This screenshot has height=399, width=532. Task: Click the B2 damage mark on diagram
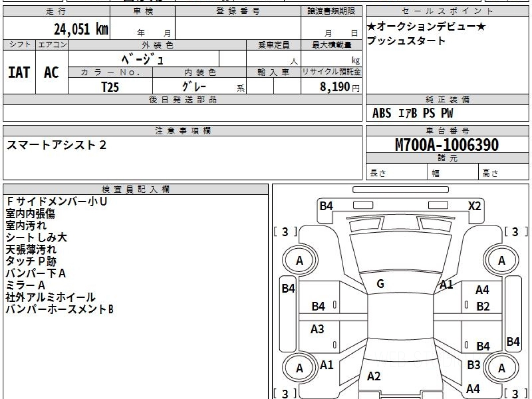(483, 306)
